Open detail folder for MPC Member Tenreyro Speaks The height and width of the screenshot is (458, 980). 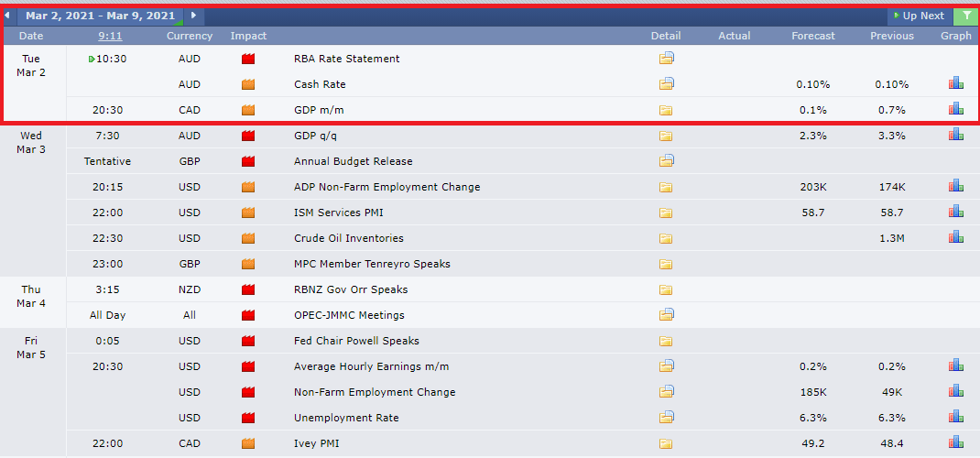666,264
